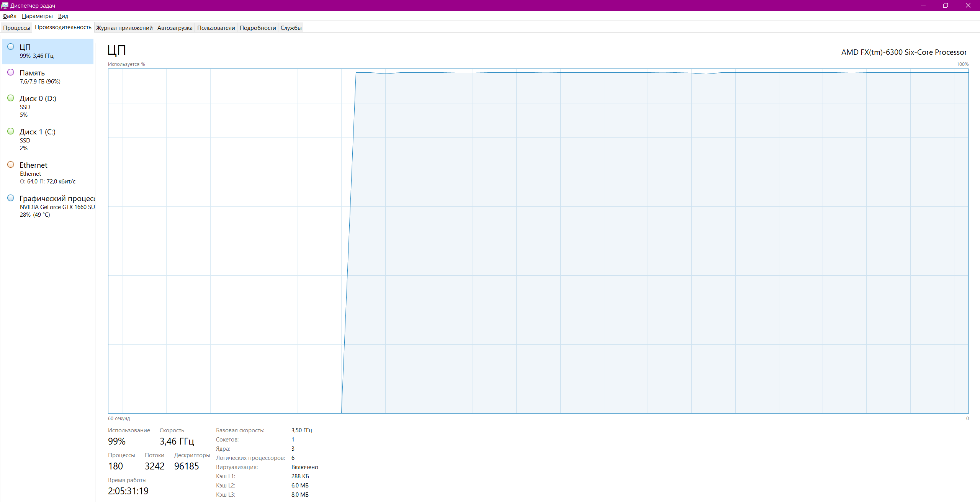Open the Файл menu

click(9, 16)
